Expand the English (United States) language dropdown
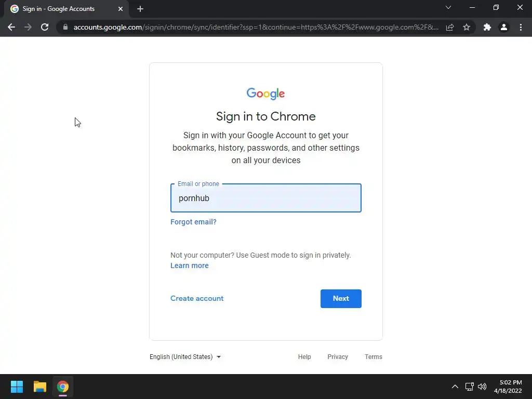This screenshot has height=399, width=532. click(x=185, y=357)
